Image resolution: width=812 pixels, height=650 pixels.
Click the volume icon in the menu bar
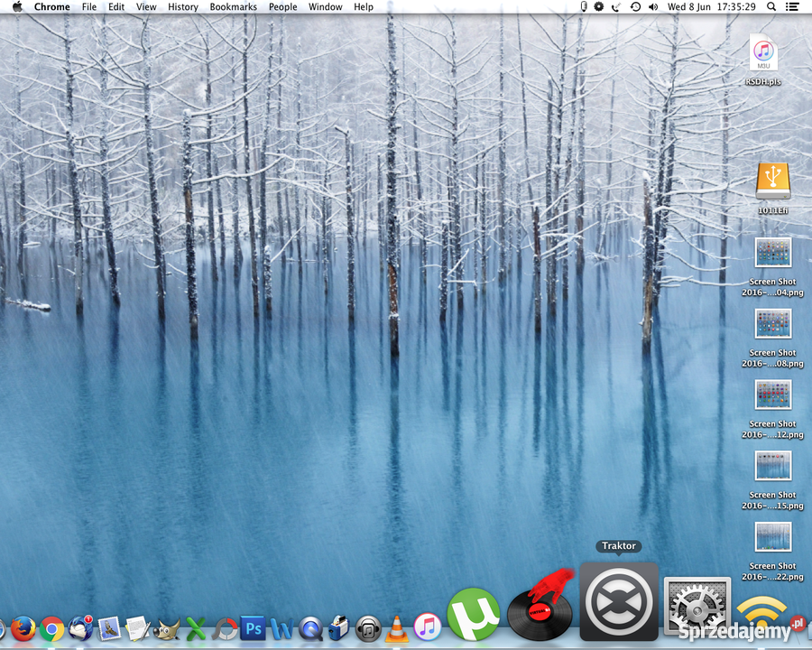pos(652,7)
